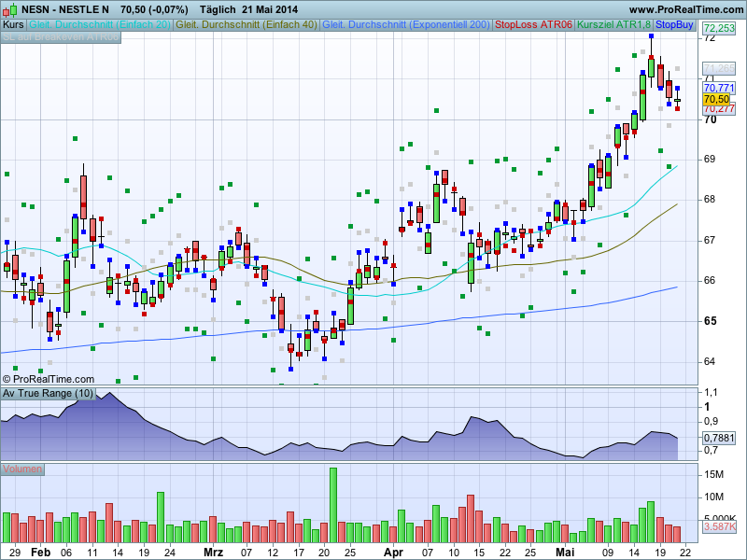747x560 pixels.
Task: Click the date label 11 on time axis
Action: point(92,553)
